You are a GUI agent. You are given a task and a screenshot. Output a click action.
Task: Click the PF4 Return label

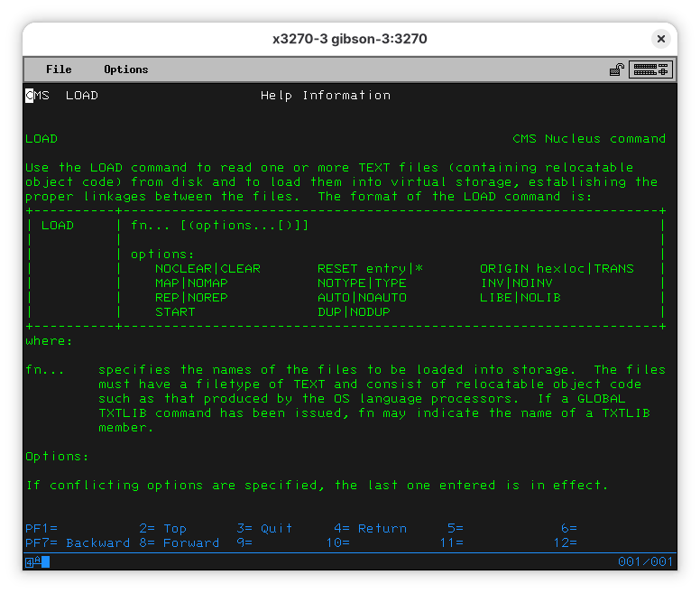pyautogui.click(x=370, y=529)
